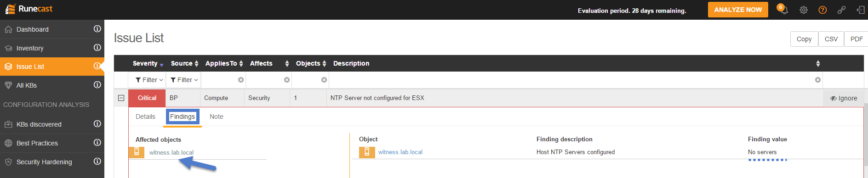Click the Security Hardening shield icon
This screenshot has height=178, width=868.
coord(8,162)
